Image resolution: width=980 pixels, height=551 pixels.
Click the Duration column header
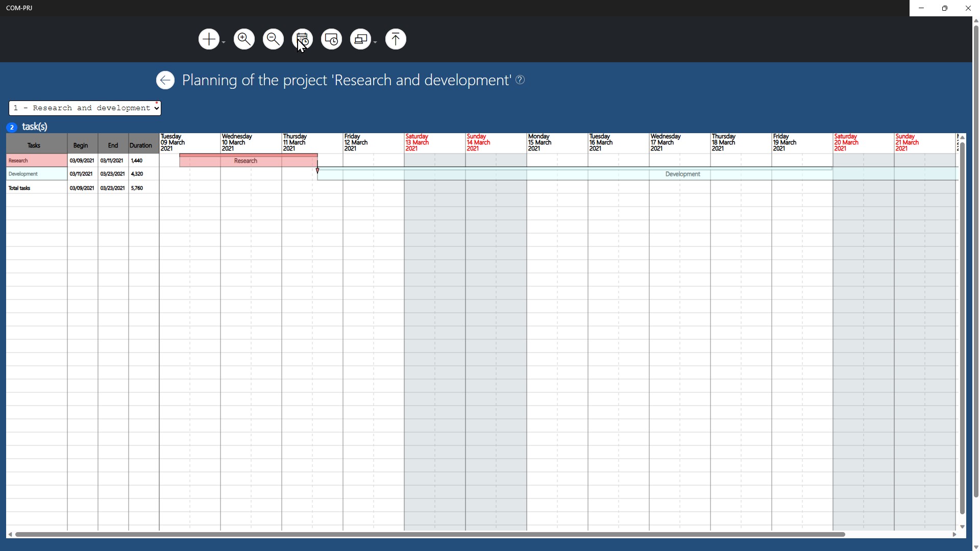click(x=141, y=145)
